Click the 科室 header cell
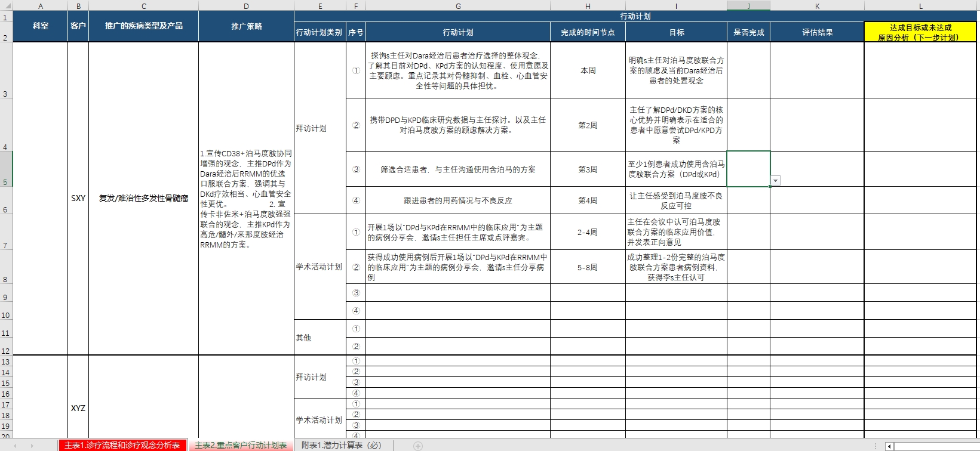This screenshot has width=980, height=451. click(x=41, y=26)
